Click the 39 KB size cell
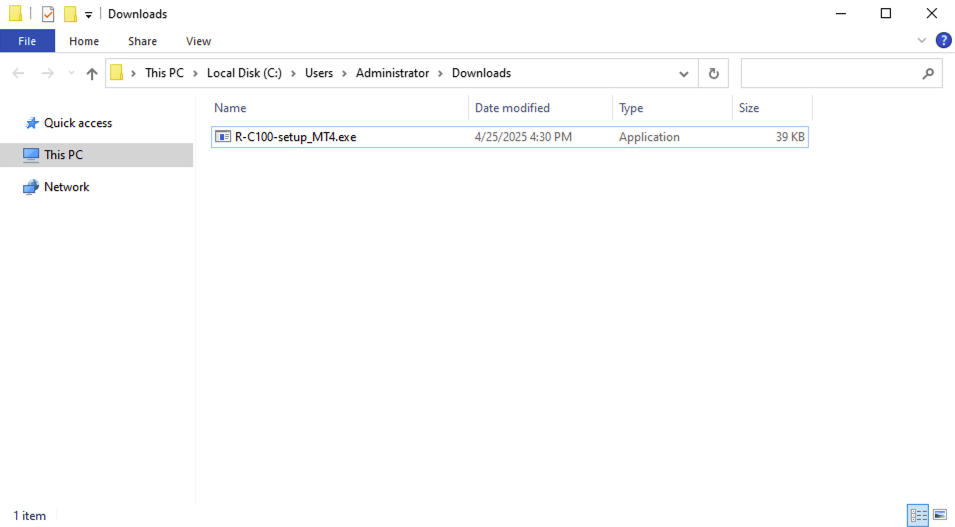The image size is (955, 527). tap(790, 137)
